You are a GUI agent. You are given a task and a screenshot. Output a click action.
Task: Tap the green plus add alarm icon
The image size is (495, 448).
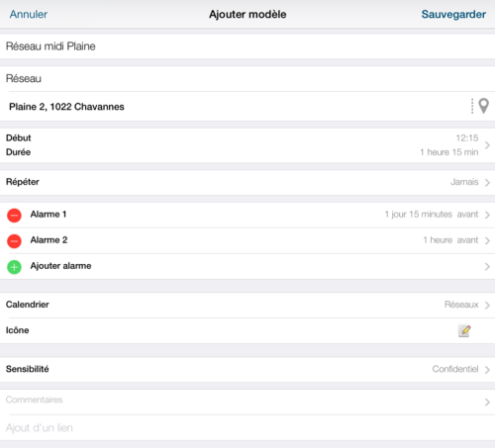(x=14, y=267)
